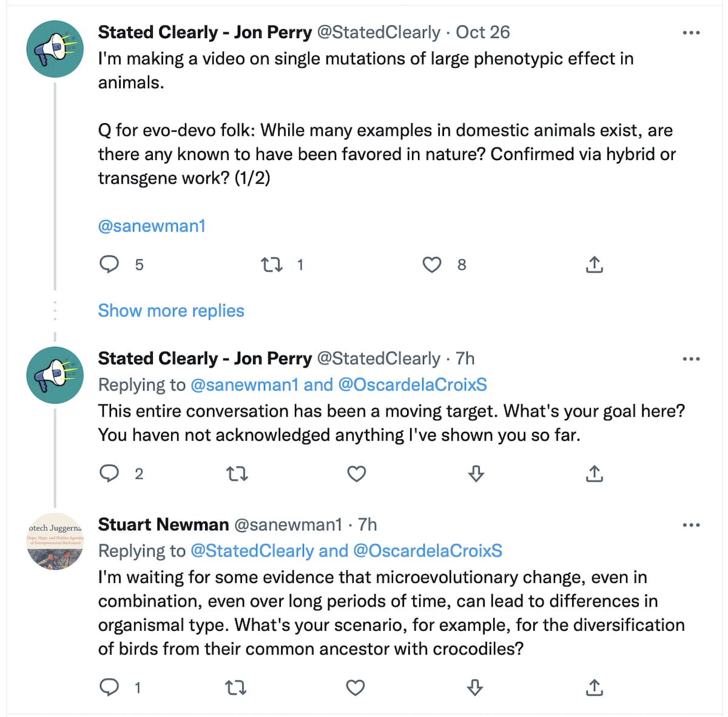Reply to Stuart Newman's tweet
Screen dimensions: 728x717
pos(109,687)
